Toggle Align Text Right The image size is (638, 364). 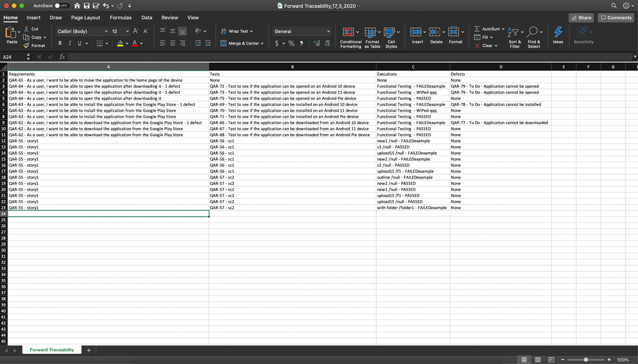[x=182, y=43]
